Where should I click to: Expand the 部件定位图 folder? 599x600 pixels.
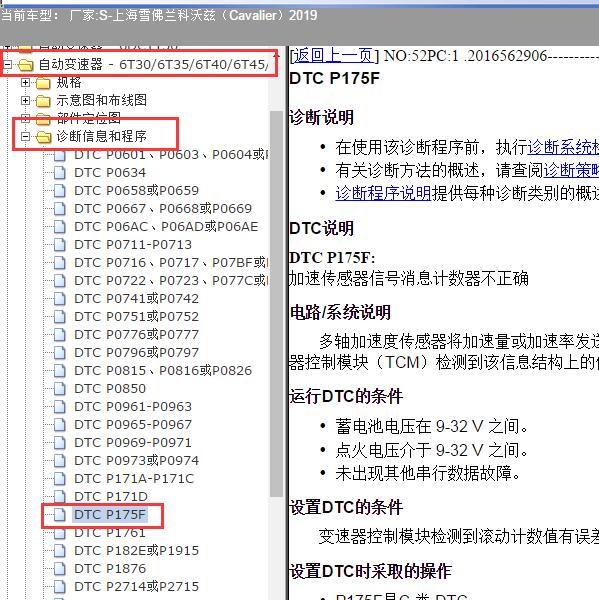[x=25, y=118]
